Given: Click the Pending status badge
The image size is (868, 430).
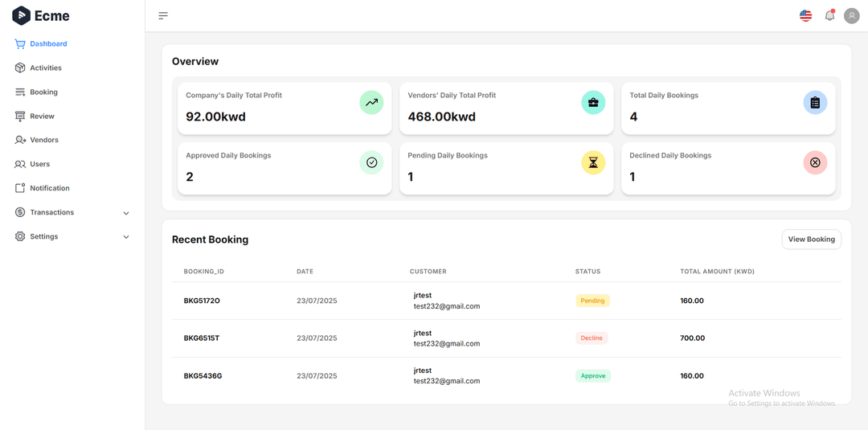Looking at the screenshot, I should 592,301.
